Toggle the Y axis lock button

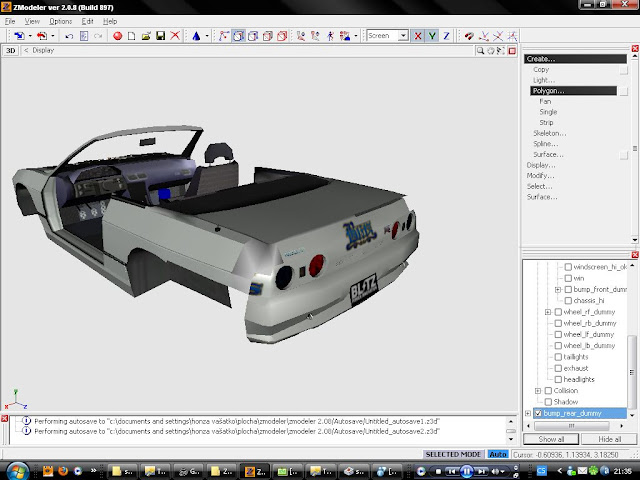tap(432, 36)
